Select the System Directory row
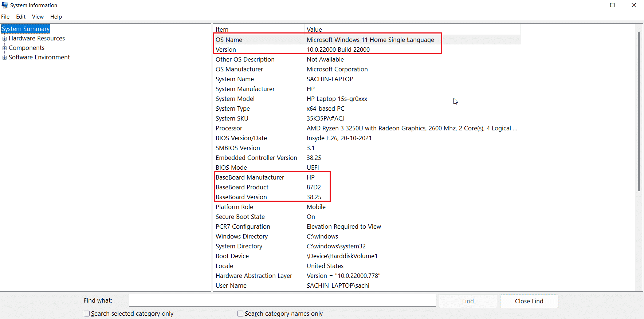644x319 pixels. 367,246
